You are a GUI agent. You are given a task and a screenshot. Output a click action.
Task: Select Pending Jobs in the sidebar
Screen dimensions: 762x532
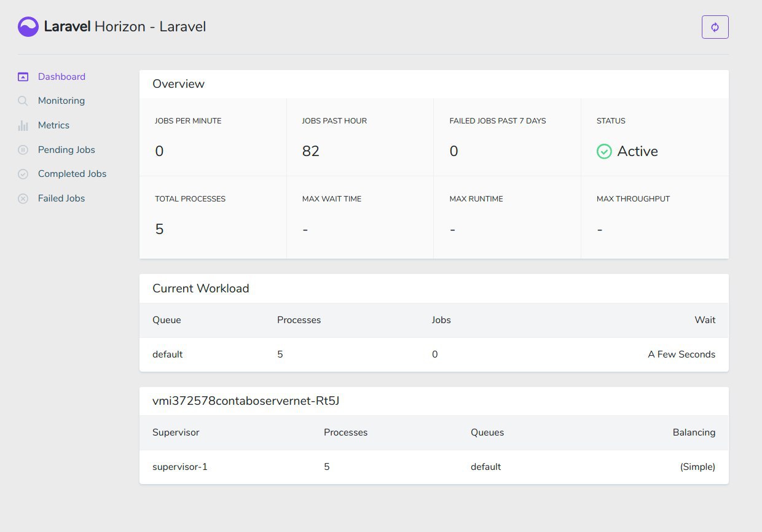tap(66, 150)
